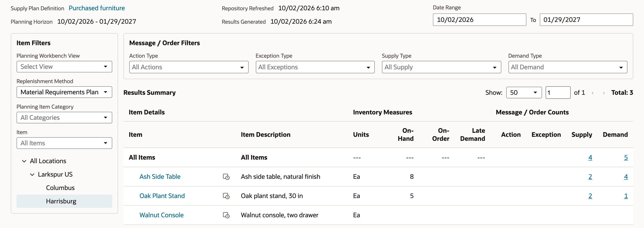Open the Oak Plant Stand item link
This screenshot has width=644, height=228.
point(162,196)
